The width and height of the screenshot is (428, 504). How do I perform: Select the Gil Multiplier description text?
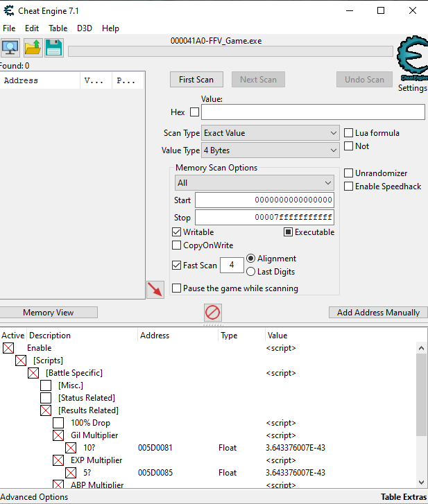click(94, 435)
